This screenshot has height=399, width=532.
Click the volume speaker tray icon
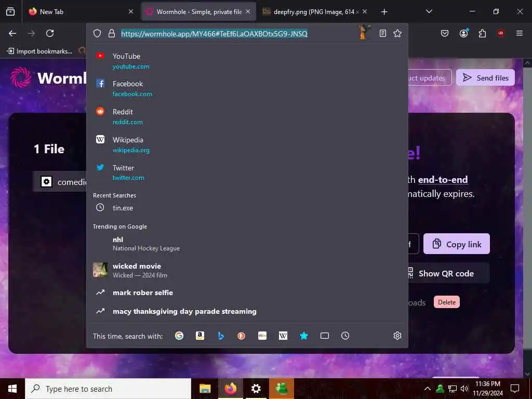464,389
